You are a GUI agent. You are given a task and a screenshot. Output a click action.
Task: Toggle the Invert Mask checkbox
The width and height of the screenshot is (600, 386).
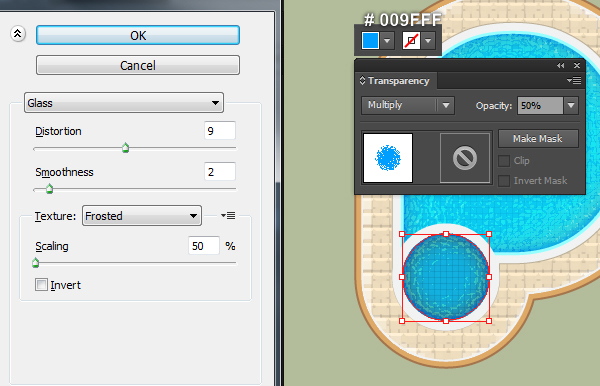point(504,181)
